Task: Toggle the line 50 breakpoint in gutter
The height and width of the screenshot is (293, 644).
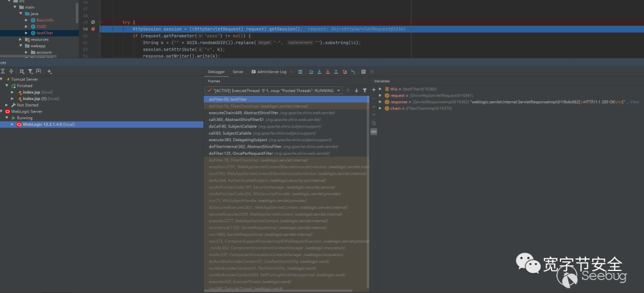Action: pyautogui.click(x=92, y=29)
